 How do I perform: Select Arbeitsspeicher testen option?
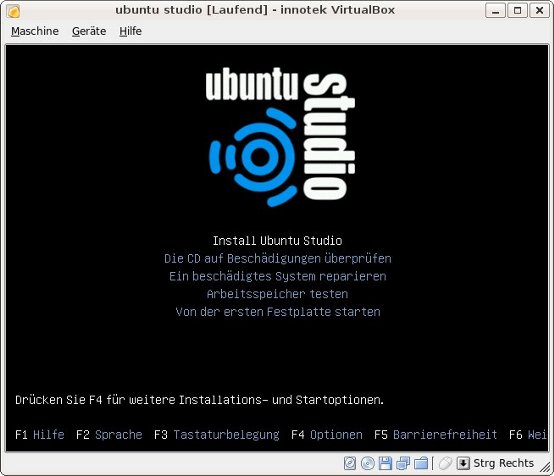tap(277, 294)
